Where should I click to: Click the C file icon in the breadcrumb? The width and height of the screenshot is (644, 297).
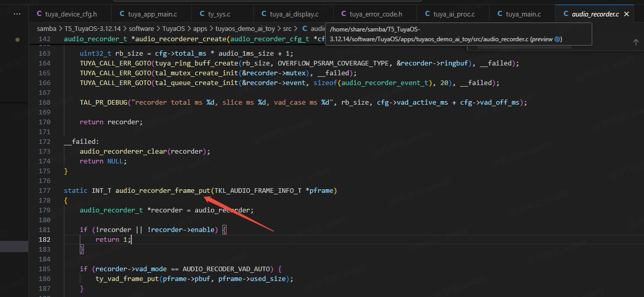tap(305, 29)
